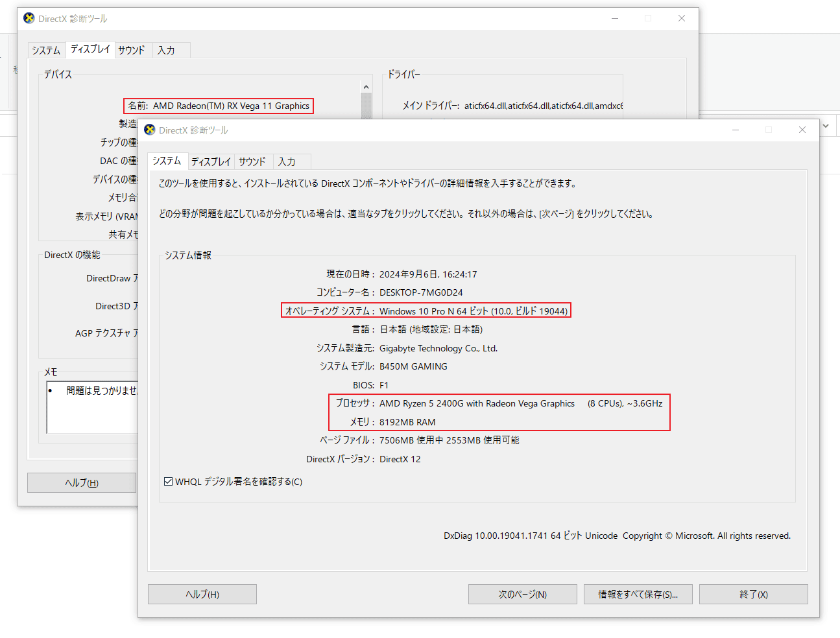
Task: Select ディスプレイ tab in back window
Action: 90,49
